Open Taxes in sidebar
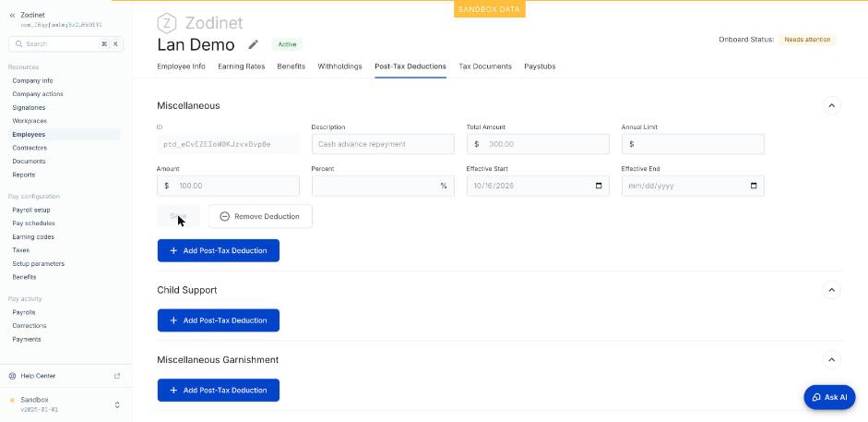 tap(21, 250)
